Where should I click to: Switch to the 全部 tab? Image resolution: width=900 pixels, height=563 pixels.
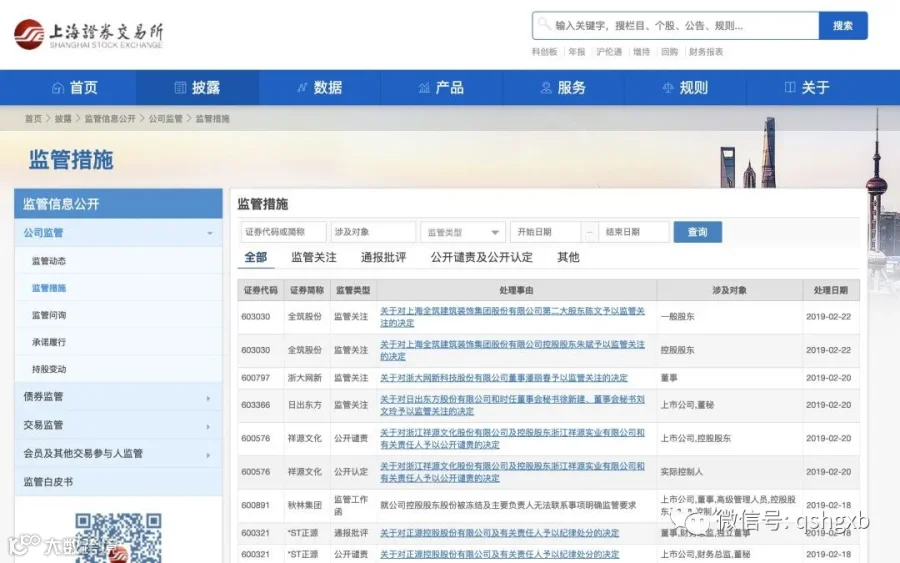[255, 258]
